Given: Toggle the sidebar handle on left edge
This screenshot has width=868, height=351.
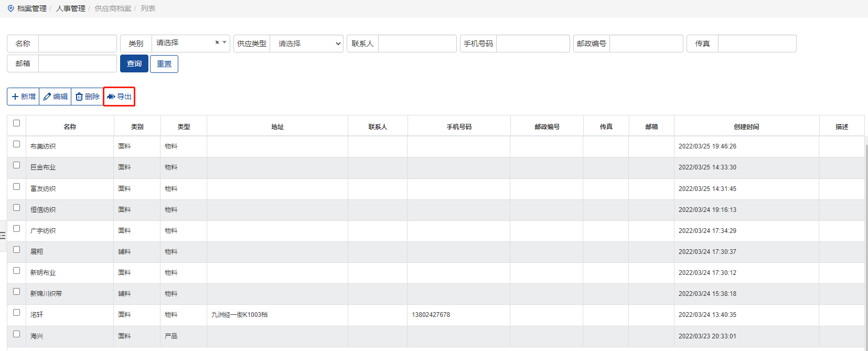Looking at the screenshot, I should tap(3, 236).
